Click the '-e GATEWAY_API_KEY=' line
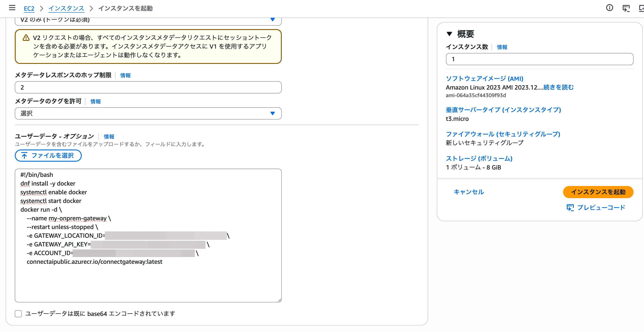Viewport: 644px width, 332px height. [x=118, y=245]
